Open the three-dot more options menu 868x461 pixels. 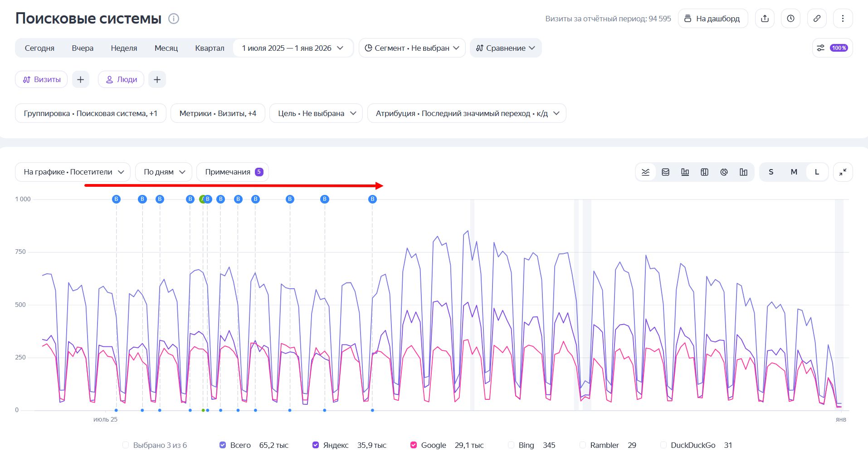point(843,19)
